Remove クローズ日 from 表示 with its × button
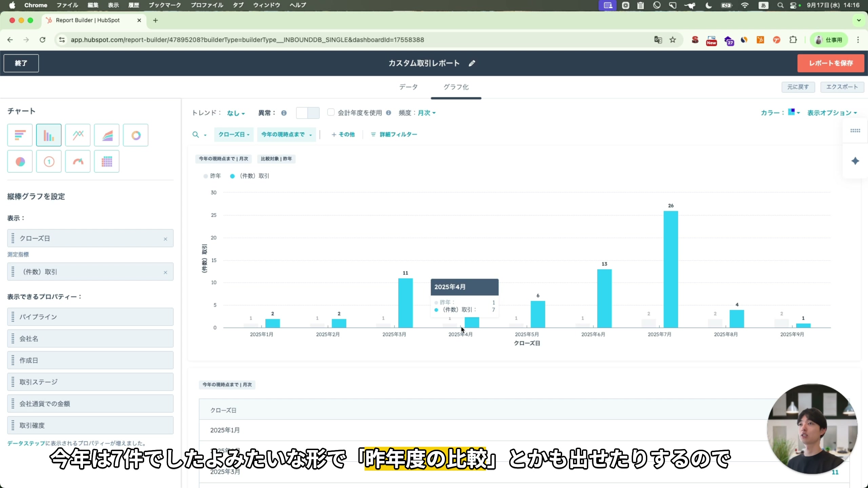 [166, 238]
